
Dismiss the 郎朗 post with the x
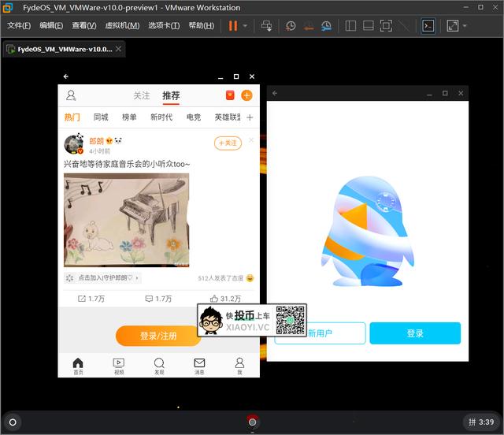coord(251,140)
